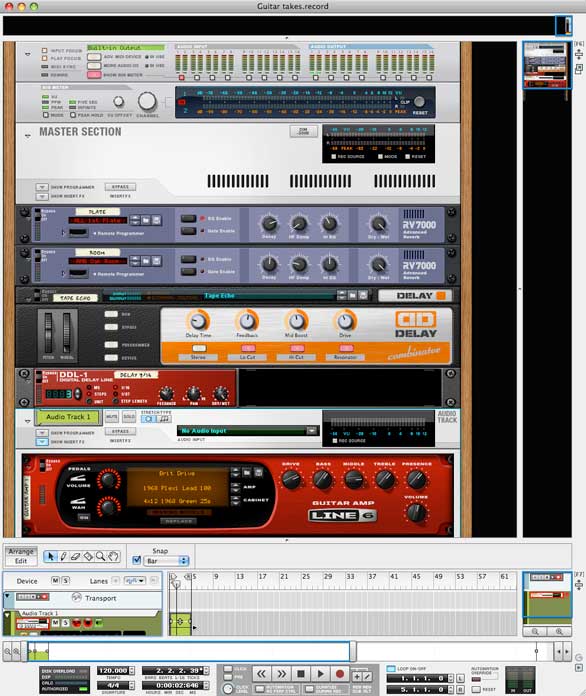Image resolution: width=586 pixels, height=696 pixels.
Task: Click Bypass button on Audio Track 1
Action: [120, 431]
